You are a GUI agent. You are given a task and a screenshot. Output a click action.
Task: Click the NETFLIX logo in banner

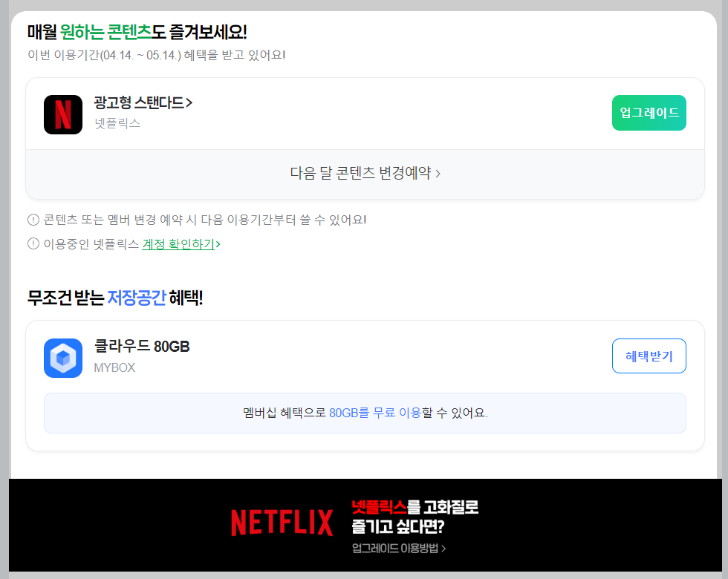click(282, 523)
